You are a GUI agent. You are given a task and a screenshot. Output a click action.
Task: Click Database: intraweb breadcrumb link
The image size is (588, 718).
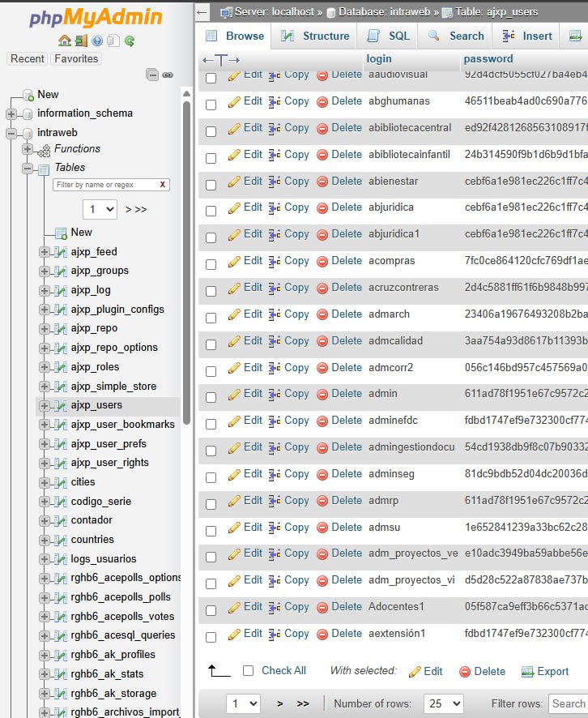[x=384, y=12]
